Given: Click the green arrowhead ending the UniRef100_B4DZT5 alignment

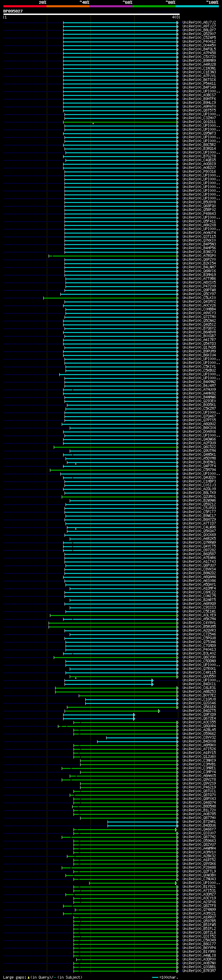Looking at the screenshot, I should pyautogui.click(x=159, y=711).
